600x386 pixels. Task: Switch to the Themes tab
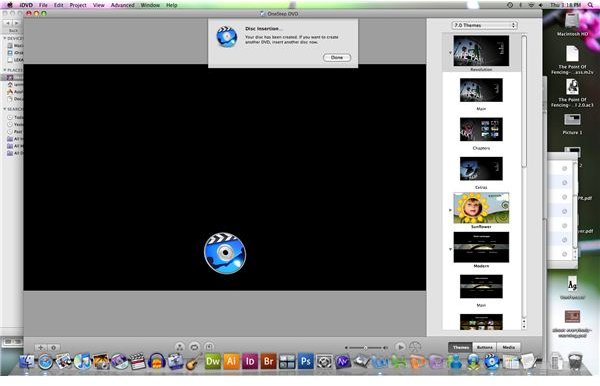point(460,347)
